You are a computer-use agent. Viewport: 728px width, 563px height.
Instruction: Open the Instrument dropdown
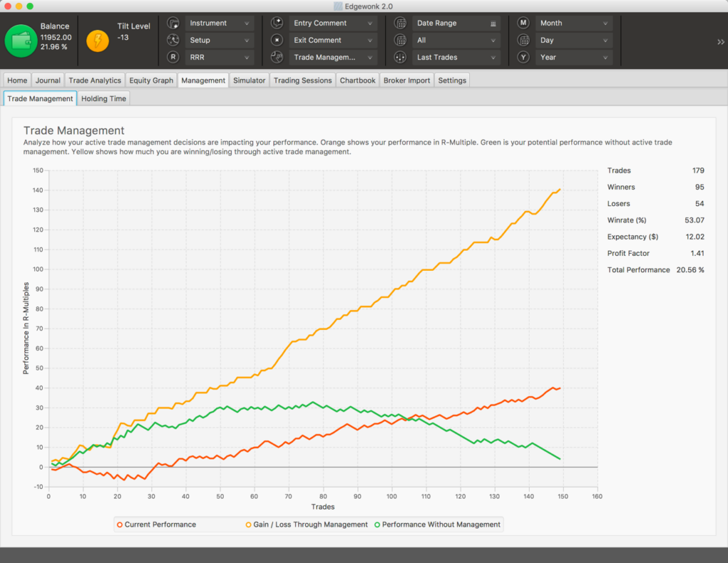click(219, 22)
